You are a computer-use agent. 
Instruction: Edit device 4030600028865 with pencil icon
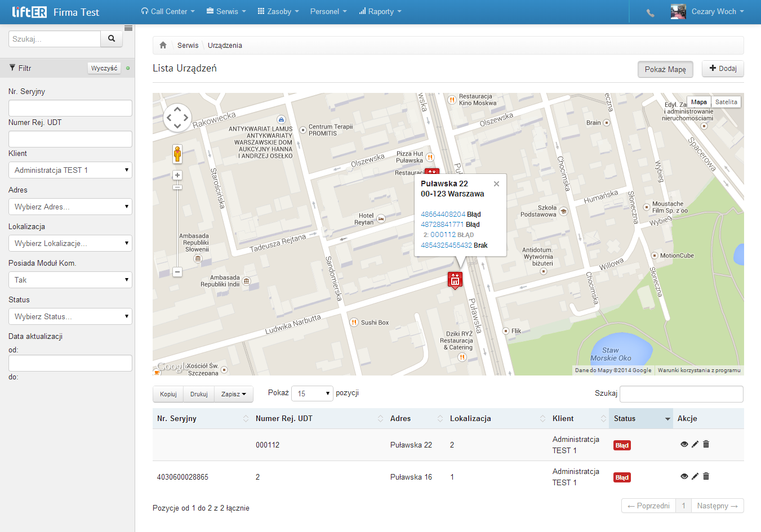click(x=695, y=476)
